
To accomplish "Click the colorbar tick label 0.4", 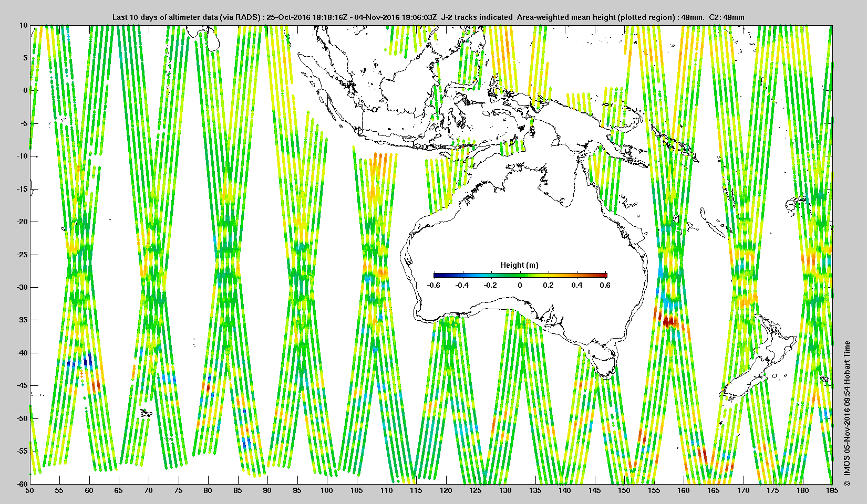I will point(577,286).
